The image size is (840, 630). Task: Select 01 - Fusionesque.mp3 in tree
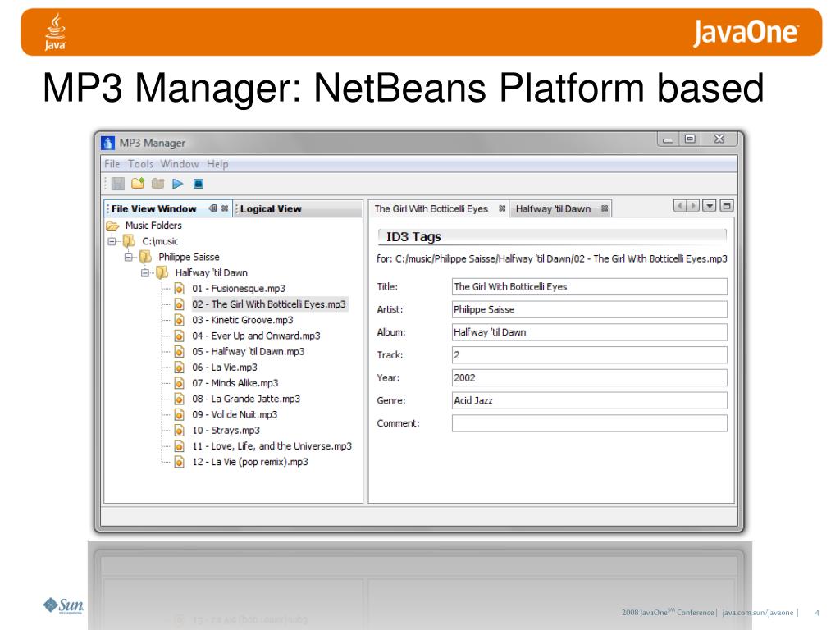click(x=239, y=288)
